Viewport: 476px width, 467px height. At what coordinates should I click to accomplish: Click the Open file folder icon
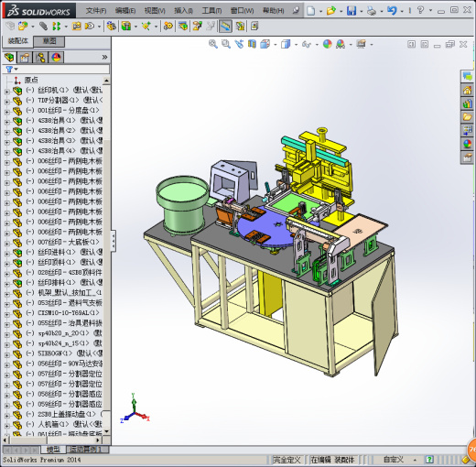coord(331,11)
